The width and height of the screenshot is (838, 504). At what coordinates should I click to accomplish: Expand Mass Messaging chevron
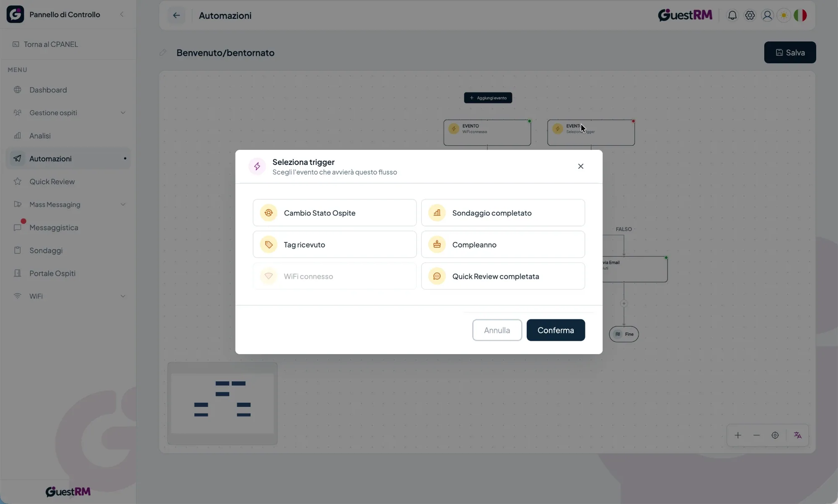pos(123,204)
